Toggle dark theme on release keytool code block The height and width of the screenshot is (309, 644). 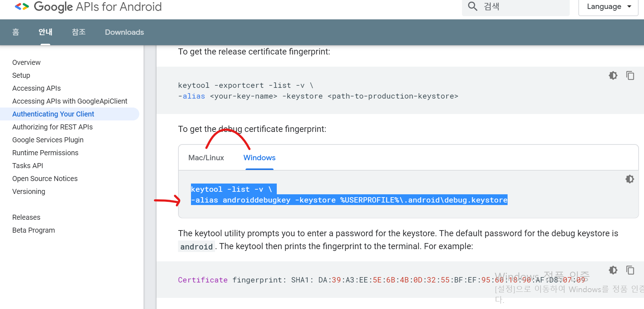coord(613,75)
